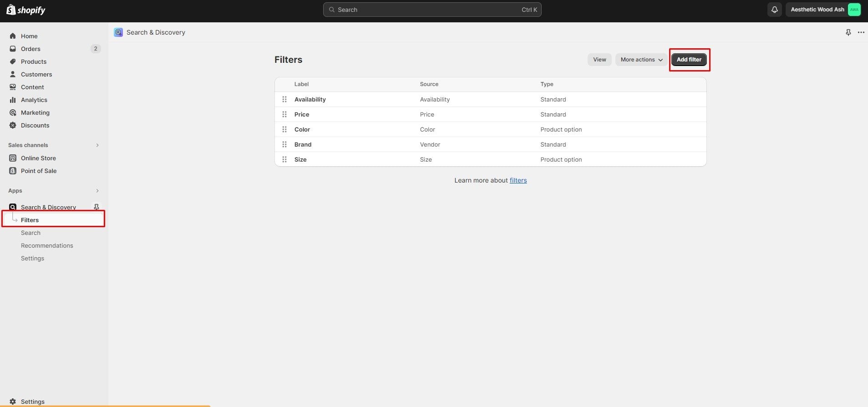The image size is (868, 407).
Task: Click the drag handle on Size row
Action: click(284, 159)
